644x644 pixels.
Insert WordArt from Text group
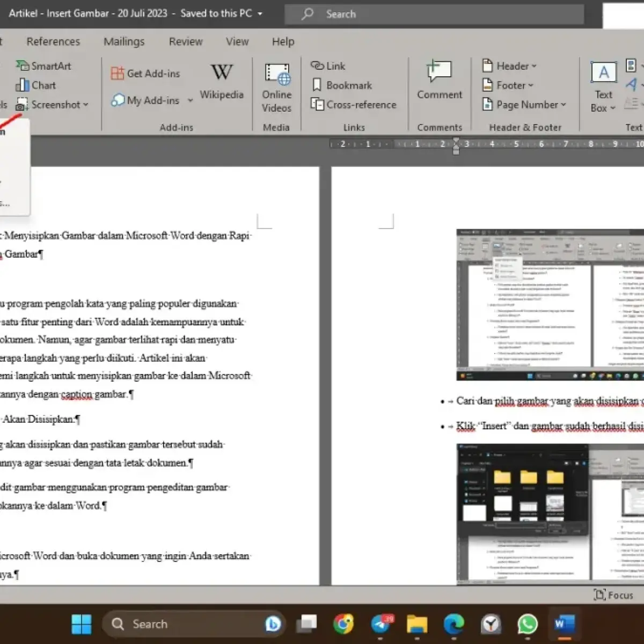click(x=632, y=84)
